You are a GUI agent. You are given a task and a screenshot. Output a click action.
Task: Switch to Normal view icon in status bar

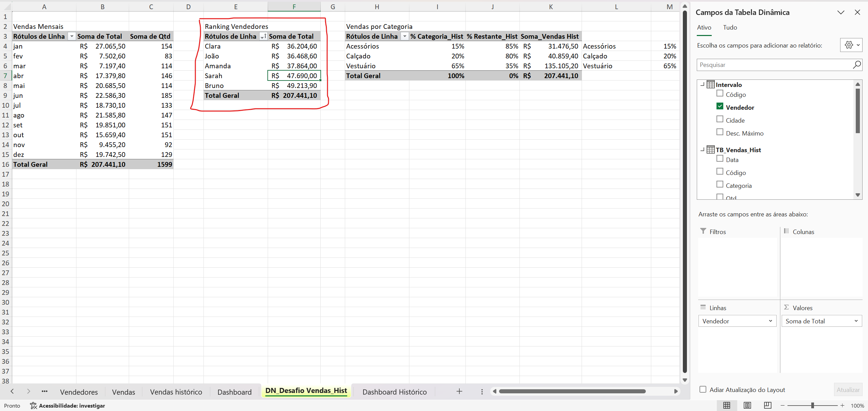pyautogui.click(x=726, y=405)
